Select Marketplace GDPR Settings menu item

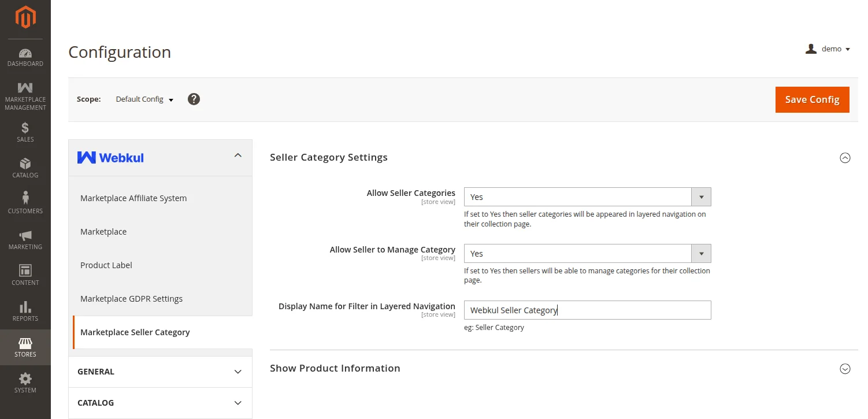click(132, 299)
